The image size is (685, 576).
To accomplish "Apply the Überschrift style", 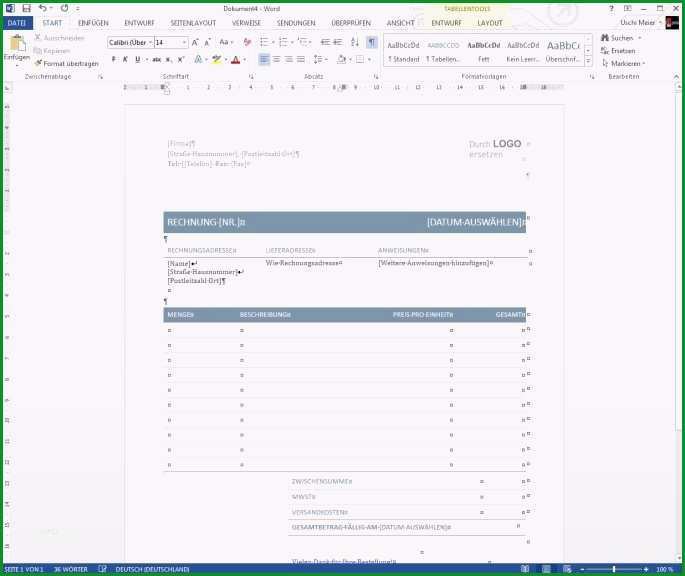I will pyautogui.click(x=563, y=51).
